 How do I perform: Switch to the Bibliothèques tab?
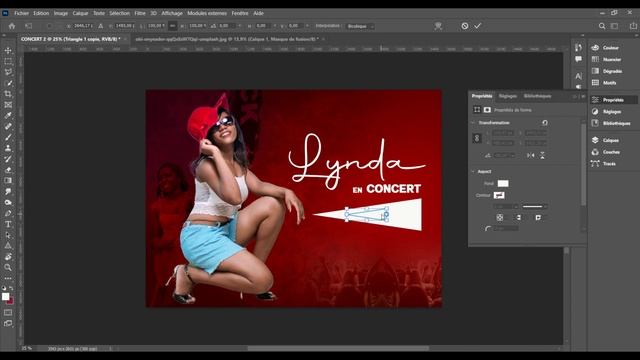click(537, 96)
